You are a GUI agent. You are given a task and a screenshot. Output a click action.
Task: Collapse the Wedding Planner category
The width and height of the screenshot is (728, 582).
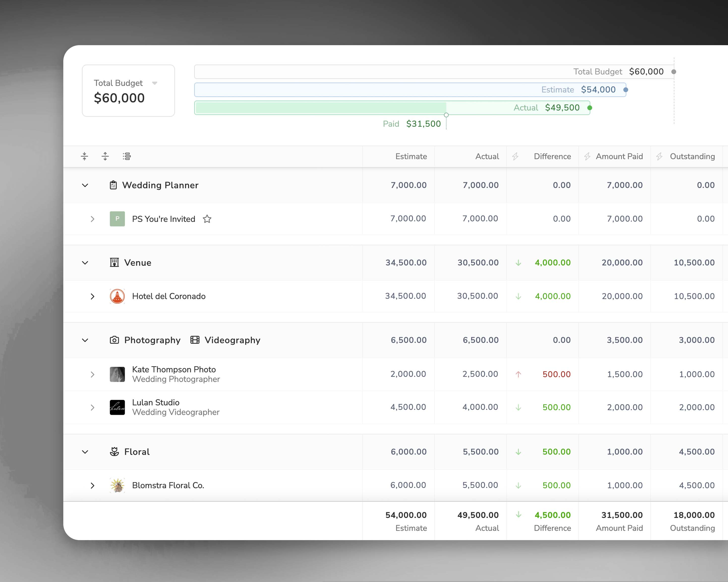pyautogui.click(x=85, y=185)
